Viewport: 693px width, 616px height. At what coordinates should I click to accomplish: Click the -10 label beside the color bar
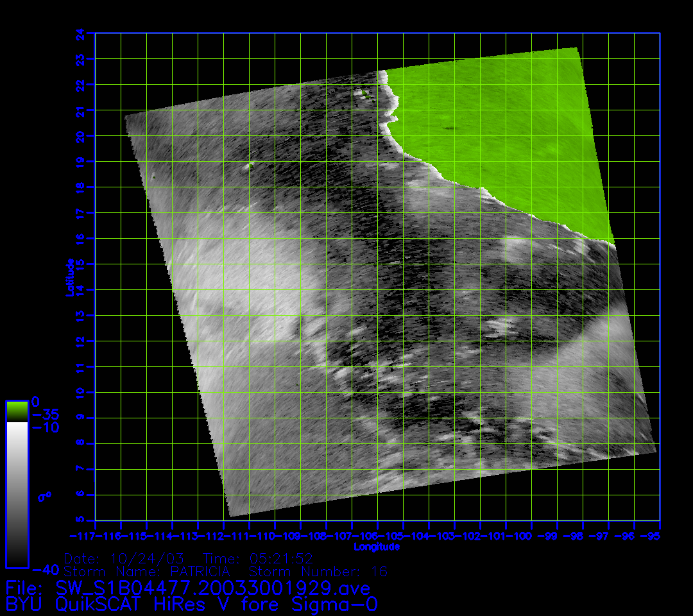click(x=45, y=427)
